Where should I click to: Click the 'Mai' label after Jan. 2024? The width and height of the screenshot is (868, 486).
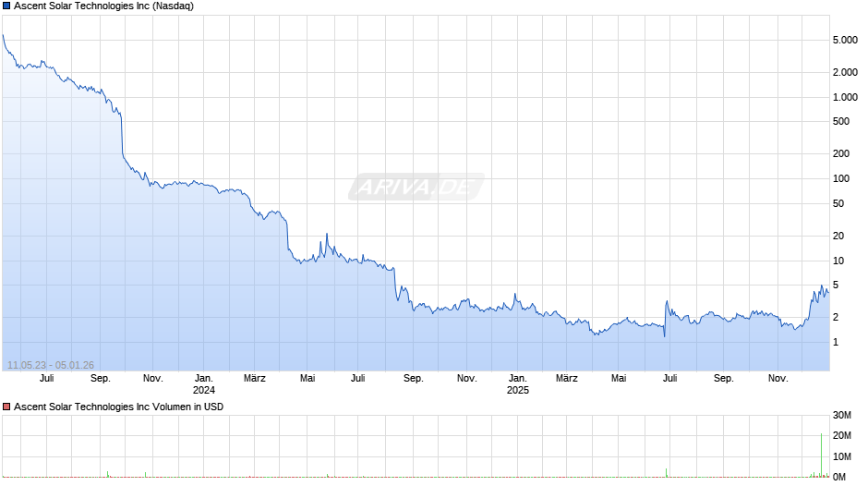pos(307,378)
